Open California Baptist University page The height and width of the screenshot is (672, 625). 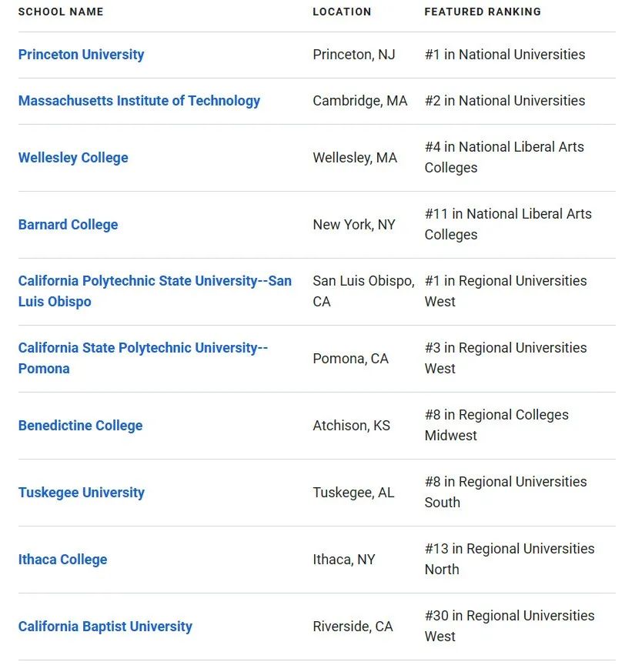[105, 627]
